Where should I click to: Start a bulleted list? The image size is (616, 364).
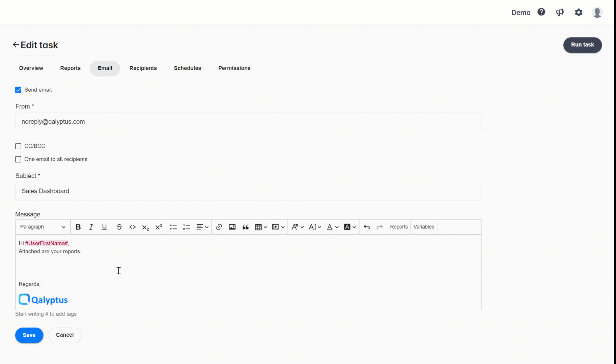click(173, 227)
